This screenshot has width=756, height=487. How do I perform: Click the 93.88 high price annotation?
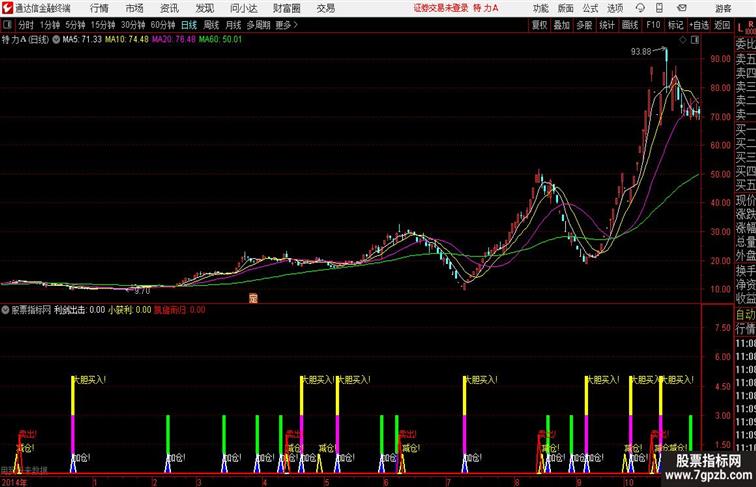pos(641,52)
